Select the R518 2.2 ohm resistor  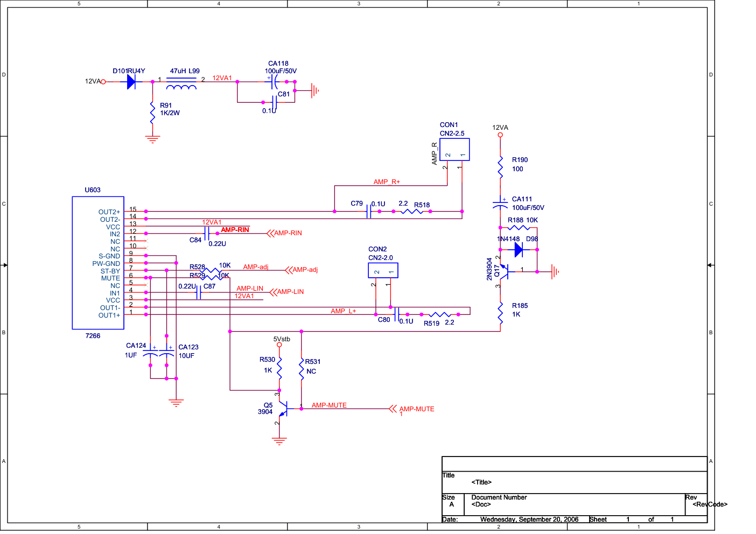pos(412,211)
